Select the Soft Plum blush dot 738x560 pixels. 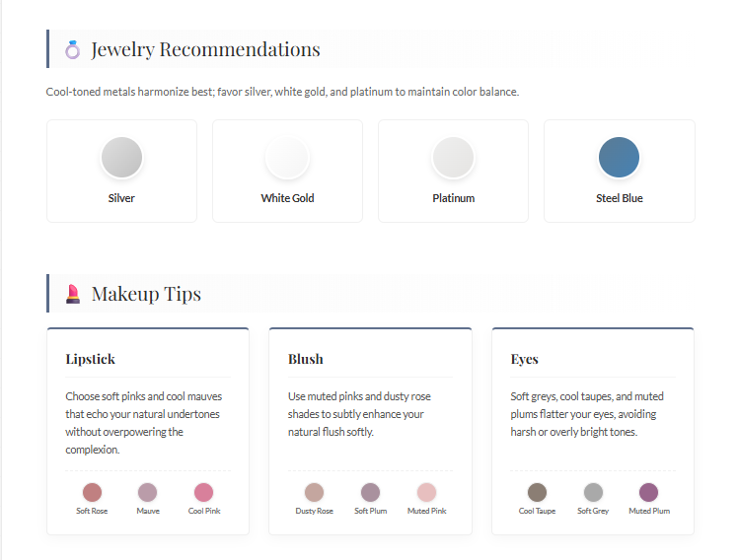[370, 492]
